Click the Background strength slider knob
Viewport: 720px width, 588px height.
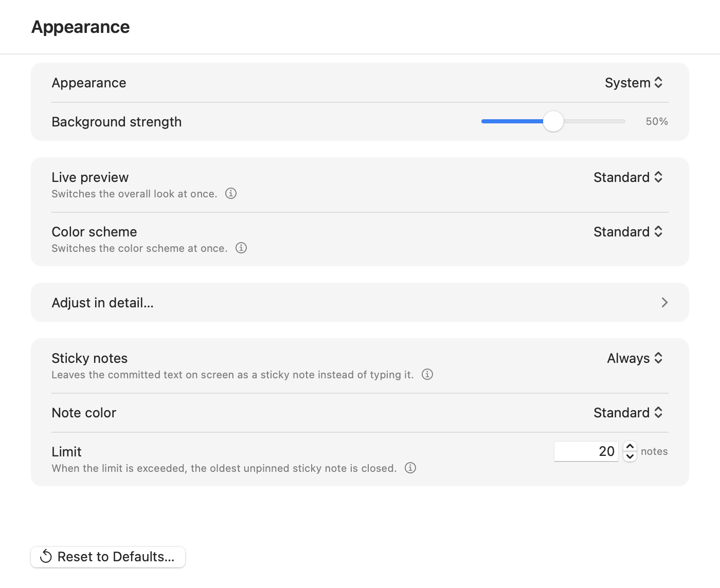coord(553,121)
